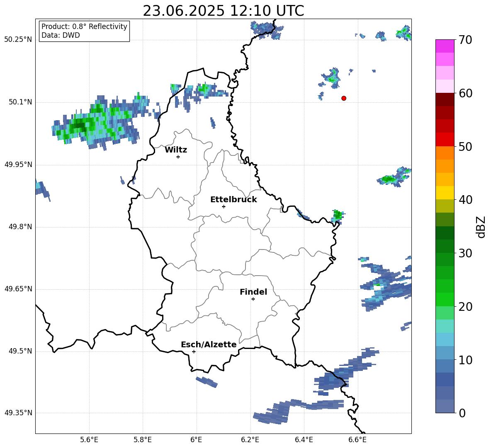Click the 49.95°N latitude label

coord(18,164)
